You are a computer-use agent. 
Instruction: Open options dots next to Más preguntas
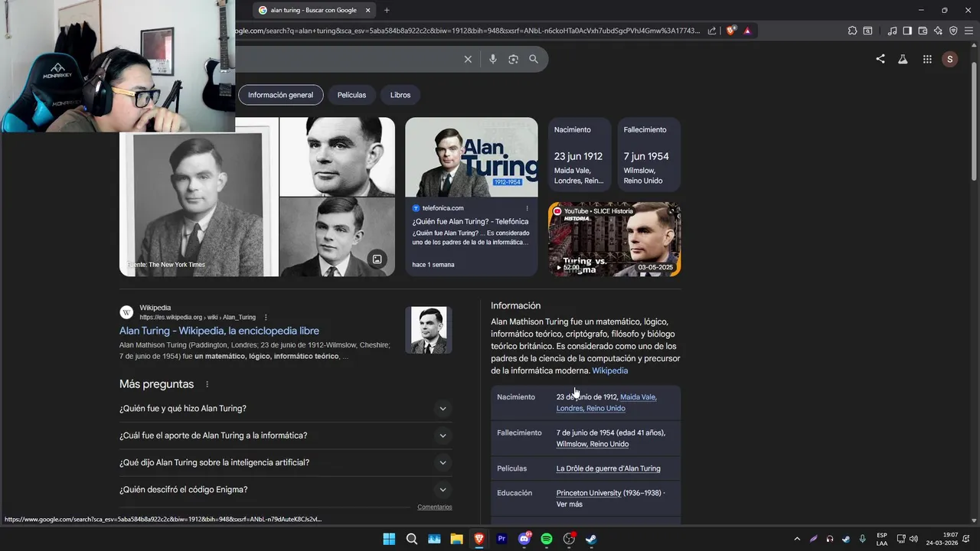207,384
